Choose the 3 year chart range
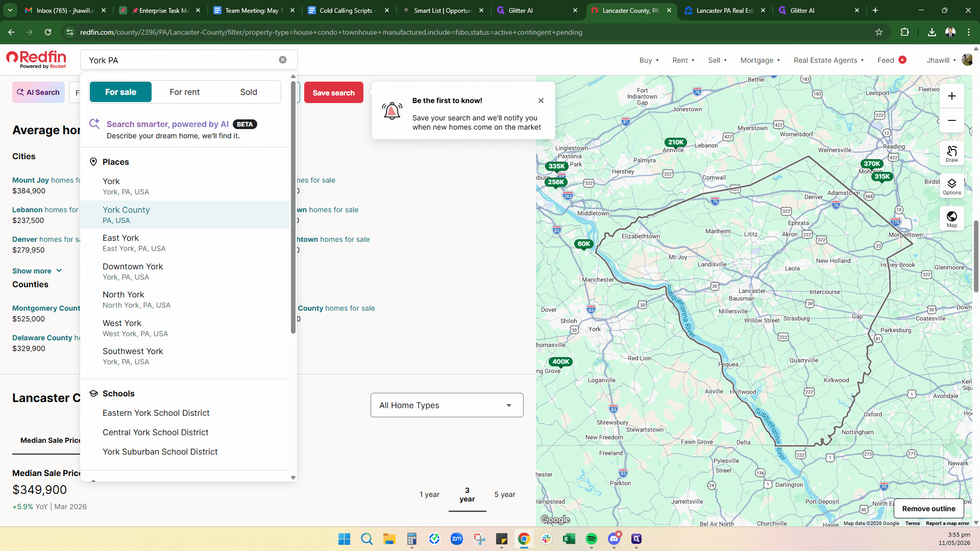 coord(467,494)
